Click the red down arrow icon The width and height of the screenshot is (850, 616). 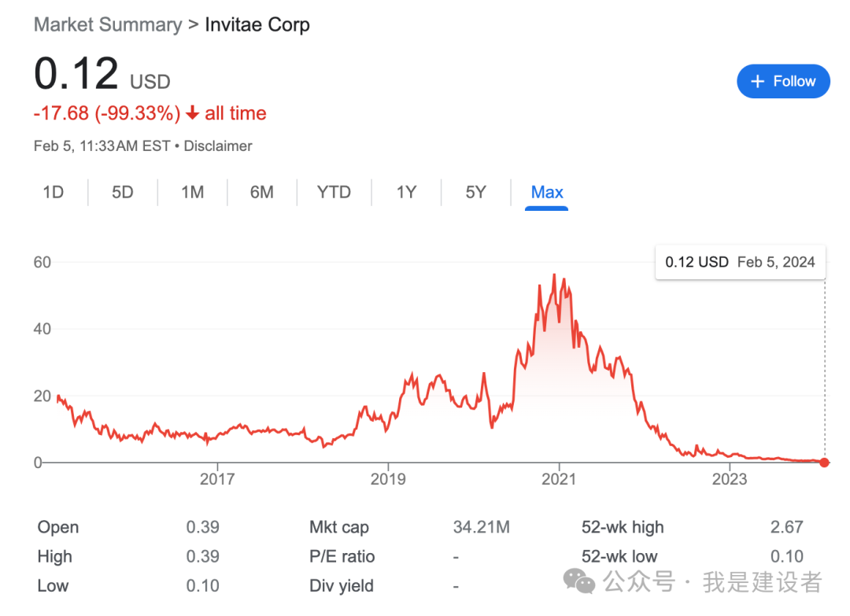(x=193, y=113)
